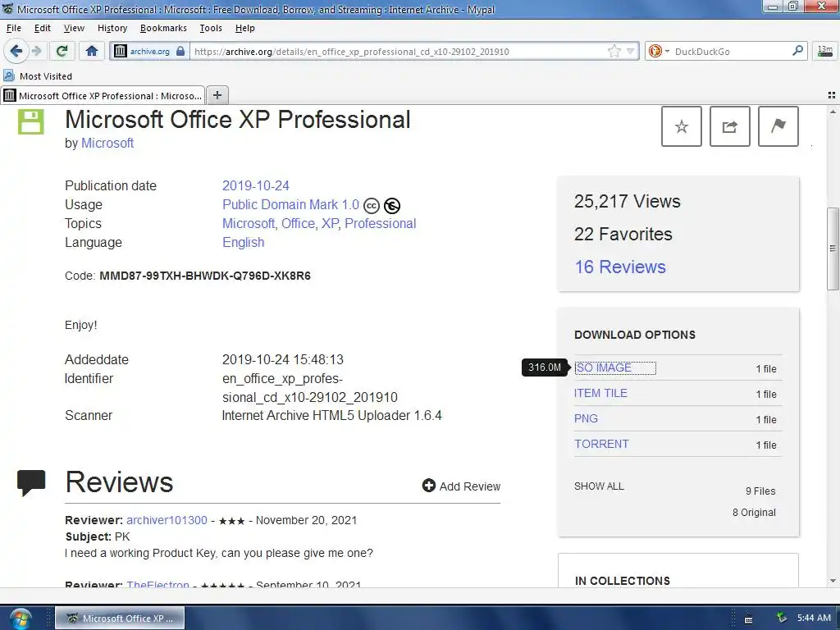Open the File menu
Screen dimensions: 840x630
click(13, 28)
